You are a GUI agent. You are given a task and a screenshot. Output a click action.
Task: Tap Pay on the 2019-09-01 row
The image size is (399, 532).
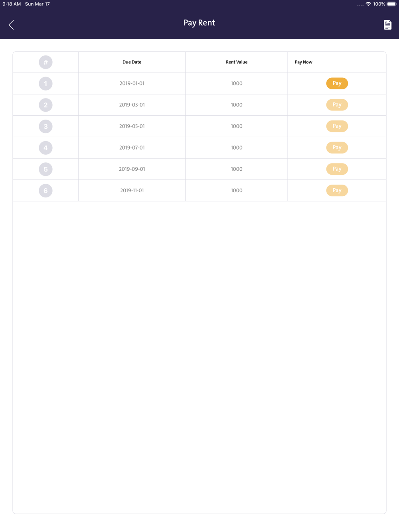coord(337,169)
